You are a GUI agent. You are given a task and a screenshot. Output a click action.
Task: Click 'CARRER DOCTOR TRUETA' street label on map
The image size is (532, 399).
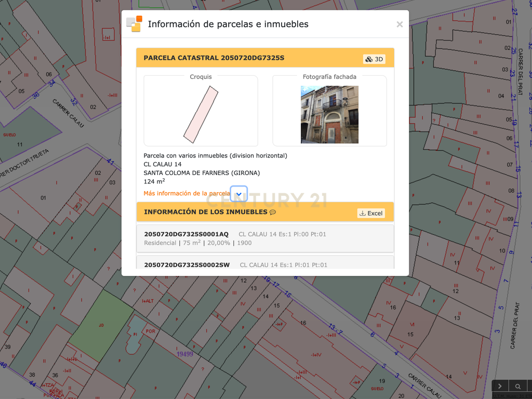tap(24, 164)
